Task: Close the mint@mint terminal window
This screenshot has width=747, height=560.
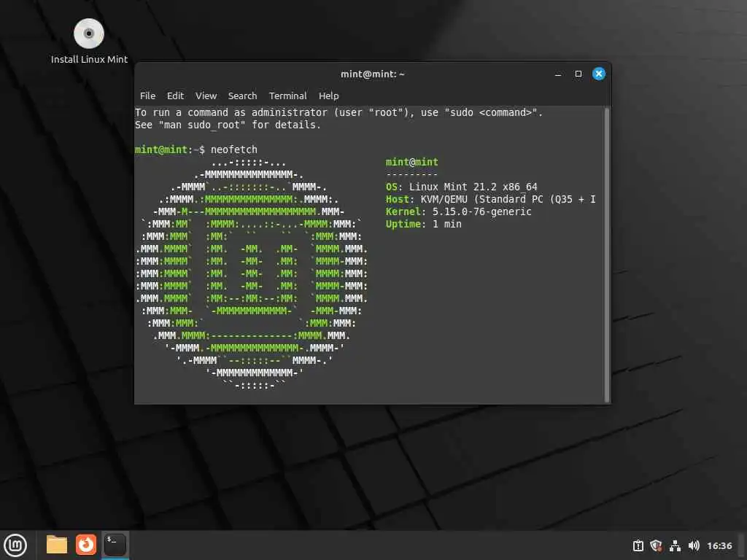Action: [599, 74]
